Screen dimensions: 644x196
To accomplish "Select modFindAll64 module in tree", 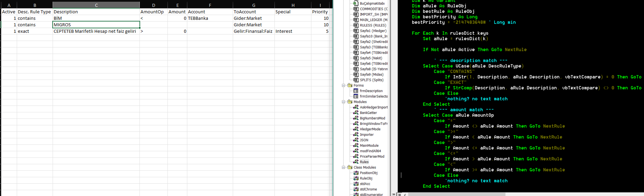I will click(x=370, y=151).
